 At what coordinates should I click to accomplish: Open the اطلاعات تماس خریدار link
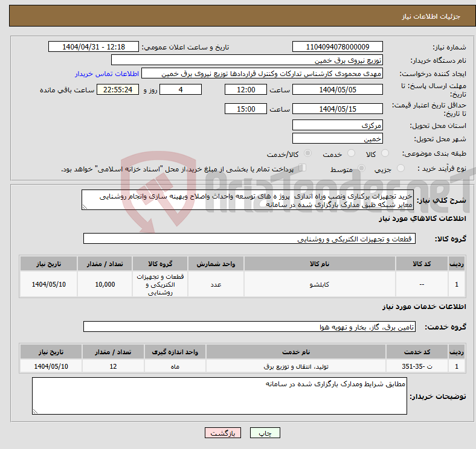pos(107,74)
